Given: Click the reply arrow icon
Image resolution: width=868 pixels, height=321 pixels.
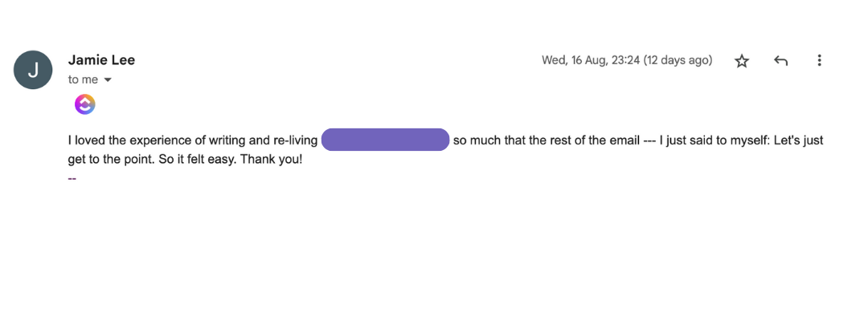Looking at the screenshot, I should pyautogui.click(x=780, y=61).
